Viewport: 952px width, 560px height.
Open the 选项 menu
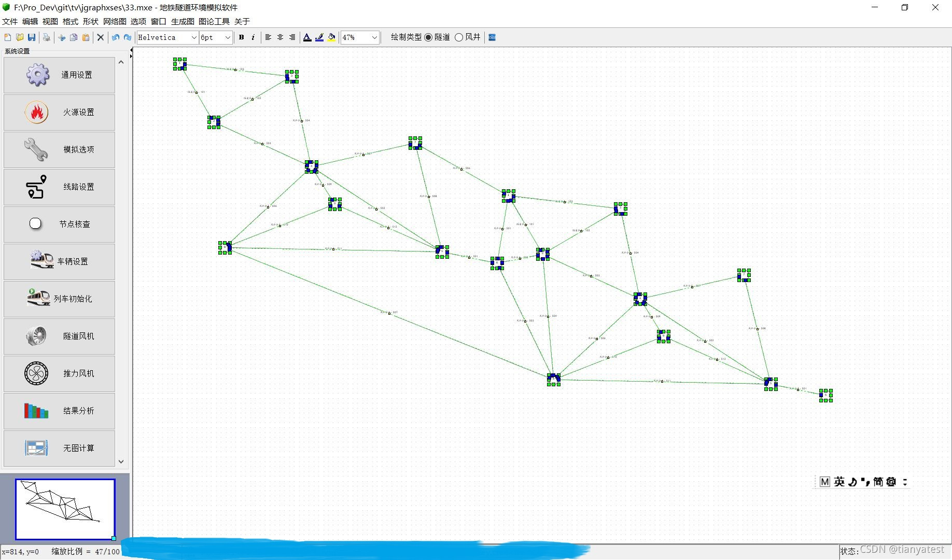click(x=138, y=21)
